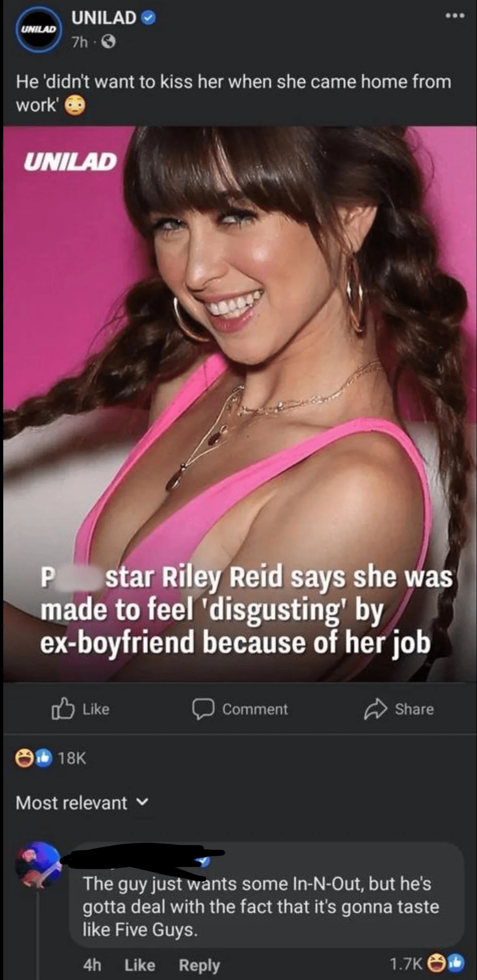
Task: Click the 7h post timestamp
Action: coord(79,42)
